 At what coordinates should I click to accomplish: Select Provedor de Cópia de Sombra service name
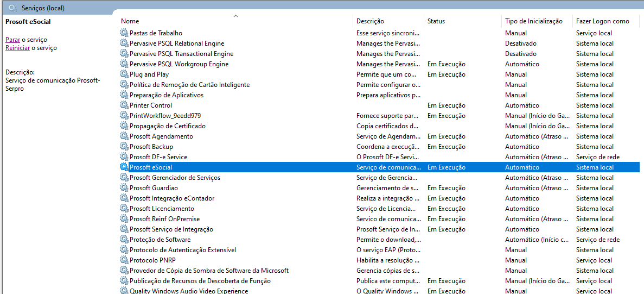click(x=209, y=270)
